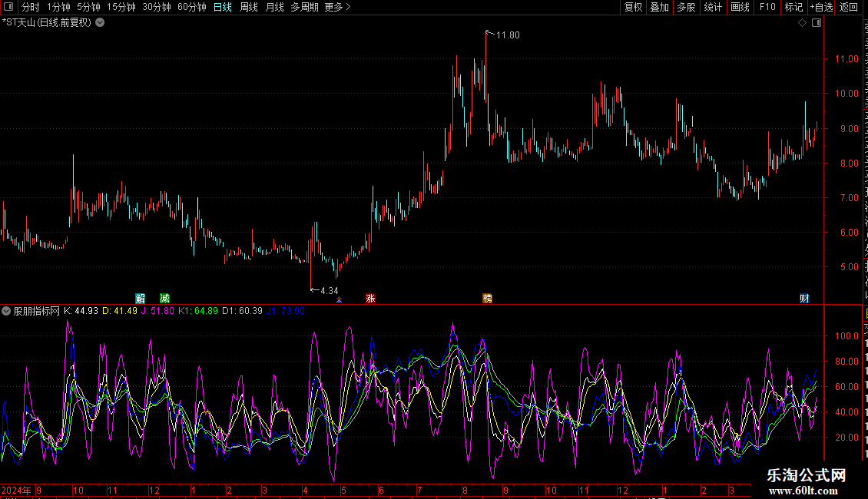Screen dimensions: 868x499
Task: Click the J1: 73.90 indicator value
Action: pyautogui.click(x=286, y=311)
